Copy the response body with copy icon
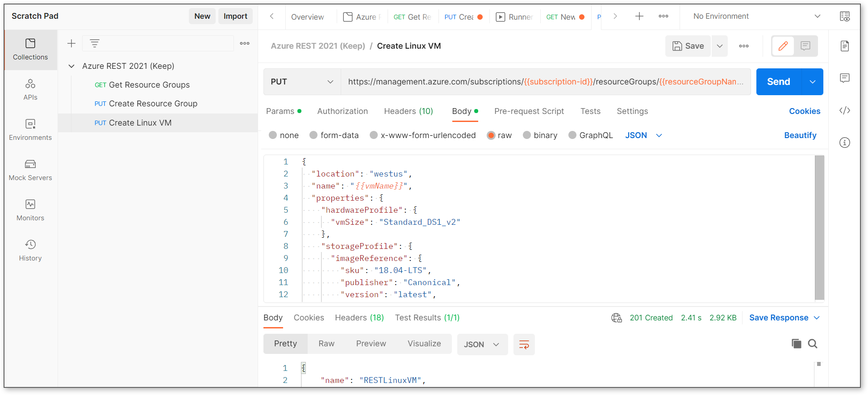868x395 pixels. (x=797, y=344)
